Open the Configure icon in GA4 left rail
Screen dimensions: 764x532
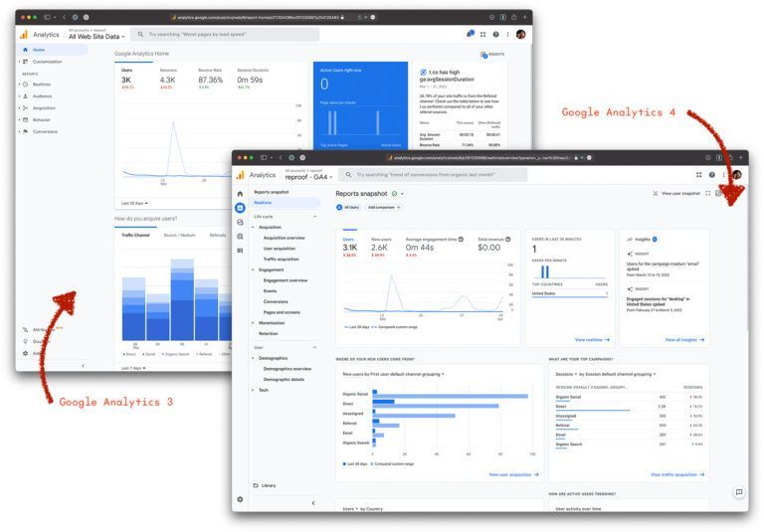click(x=240, y=251)
